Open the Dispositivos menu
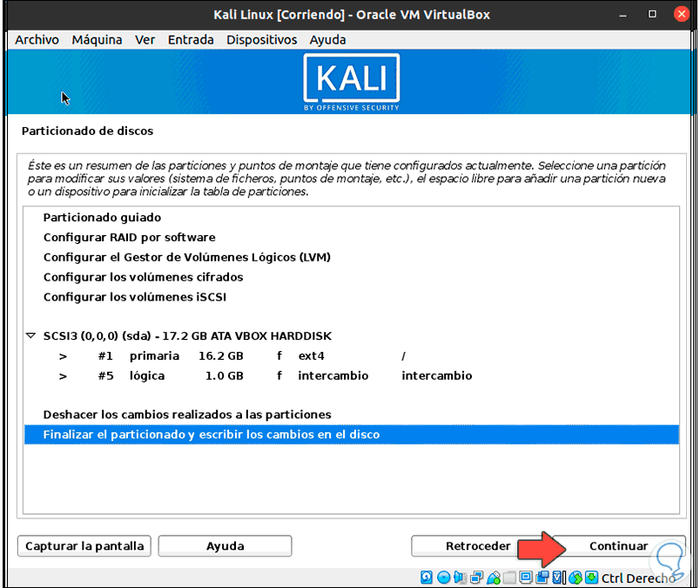700x588 pixels. pos(261,40)
